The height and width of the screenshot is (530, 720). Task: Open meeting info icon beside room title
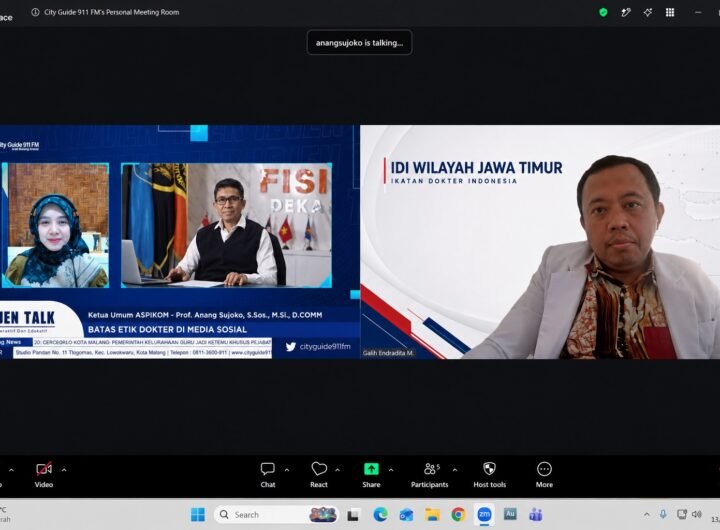(x=35, y=12)
